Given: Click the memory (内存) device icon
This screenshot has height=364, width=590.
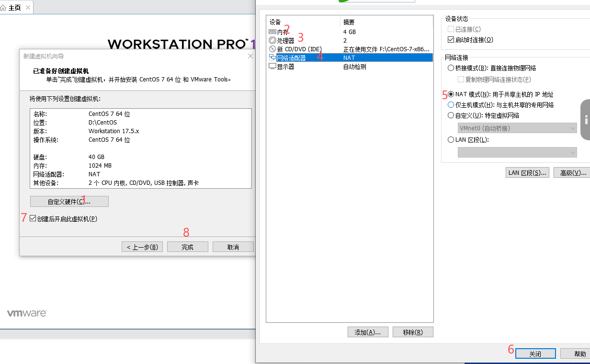Looking at the screenshot, I should [x=272, y=32].
